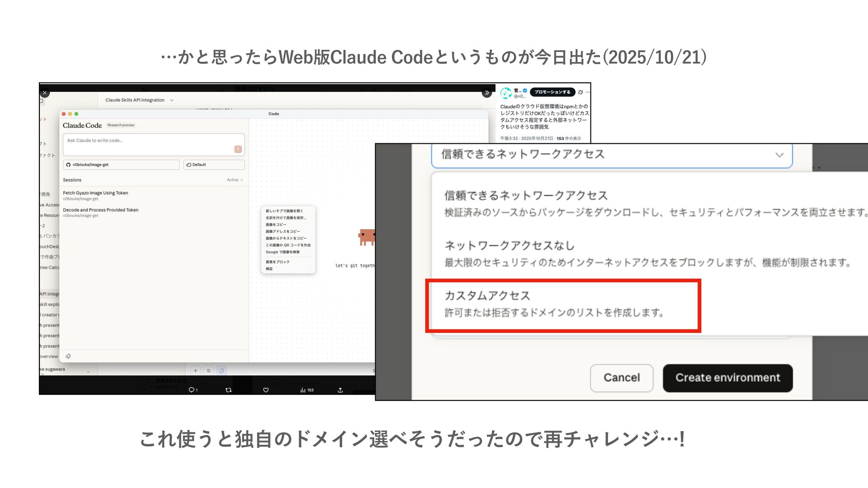The height and width of the screenshot is (488, 868).
Task: Expand the Active sessions filter
Action: click(235, 180)
